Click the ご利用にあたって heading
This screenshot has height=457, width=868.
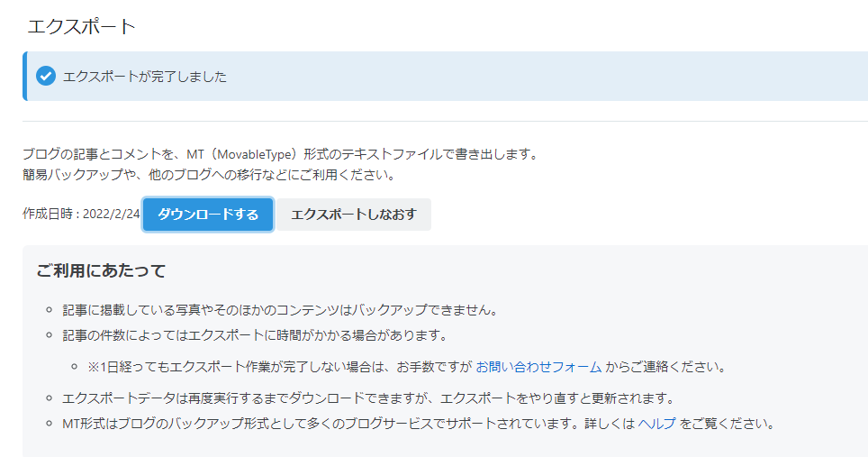pyautogui.click(x=102, y=271)
